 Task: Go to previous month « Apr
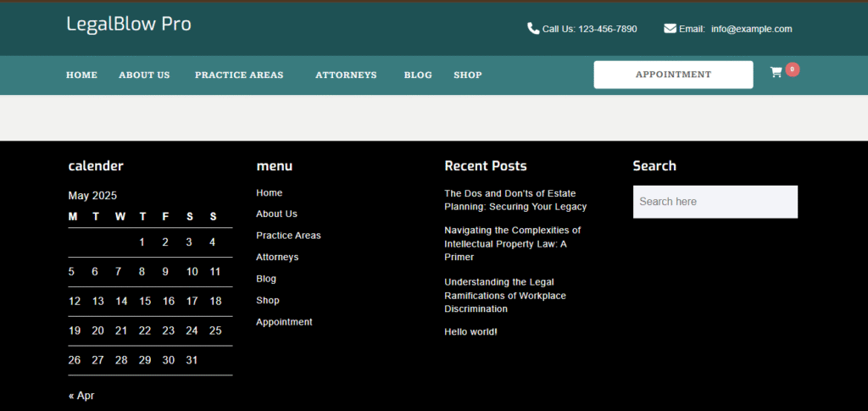point(81,396)
